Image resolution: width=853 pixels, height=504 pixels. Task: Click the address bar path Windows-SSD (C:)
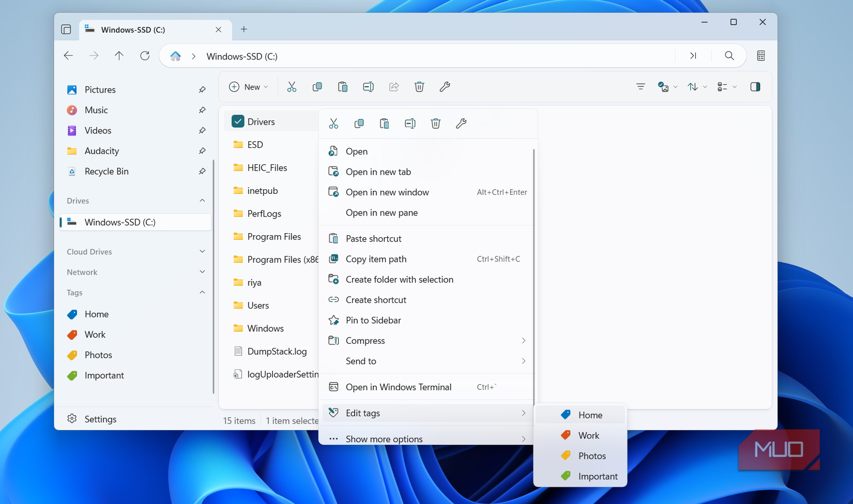pyautogui.click(x=242, y=56)
